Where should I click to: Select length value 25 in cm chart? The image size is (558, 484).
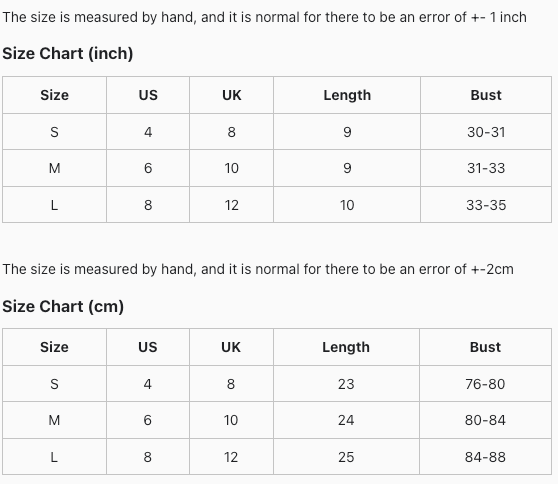(x=346, y=457)
